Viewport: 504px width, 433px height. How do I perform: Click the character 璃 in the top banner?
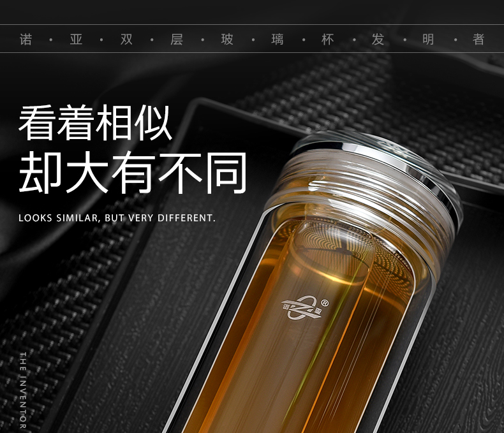(x=278, y=40)
